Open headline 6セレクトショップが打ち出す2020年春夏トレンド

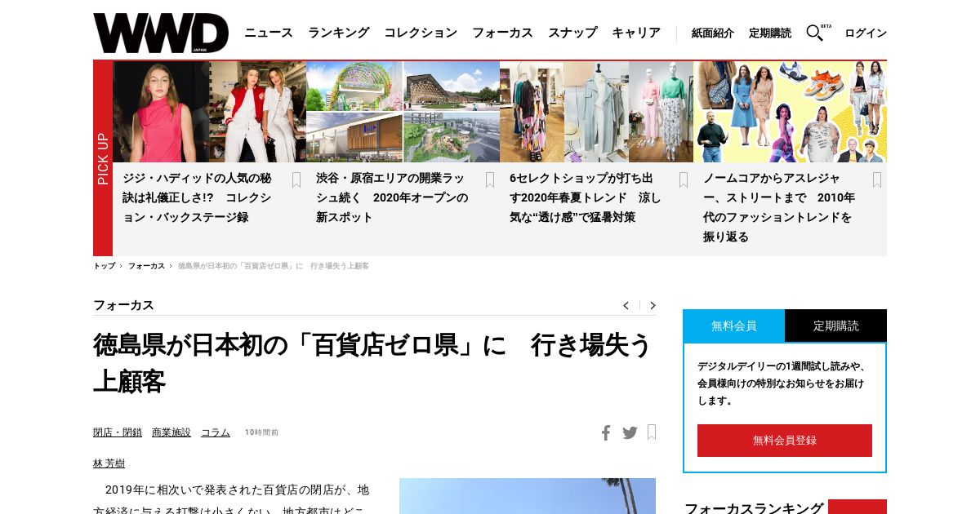585,197
